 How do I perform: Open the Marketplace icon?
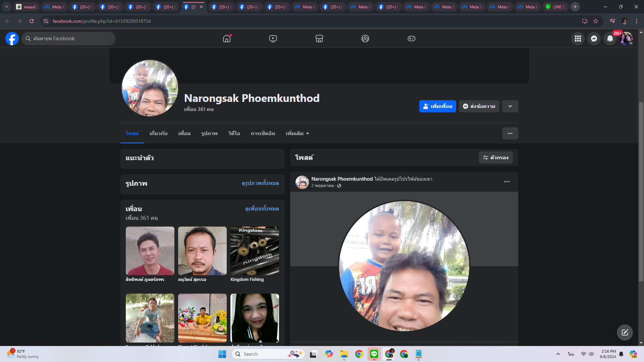tap(319, 39)
